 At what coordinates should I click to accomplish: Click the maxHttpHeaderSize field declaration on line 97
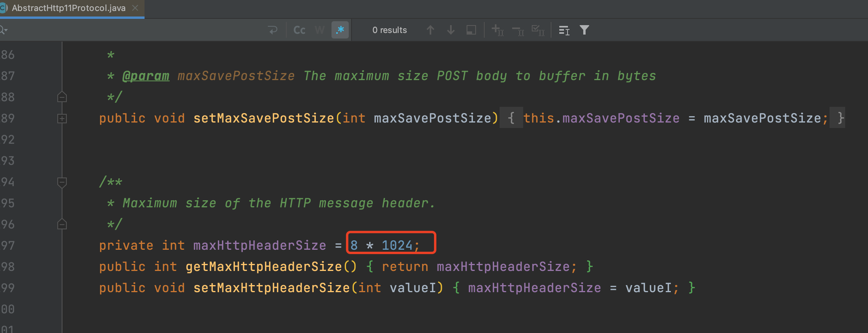[260, 245]
